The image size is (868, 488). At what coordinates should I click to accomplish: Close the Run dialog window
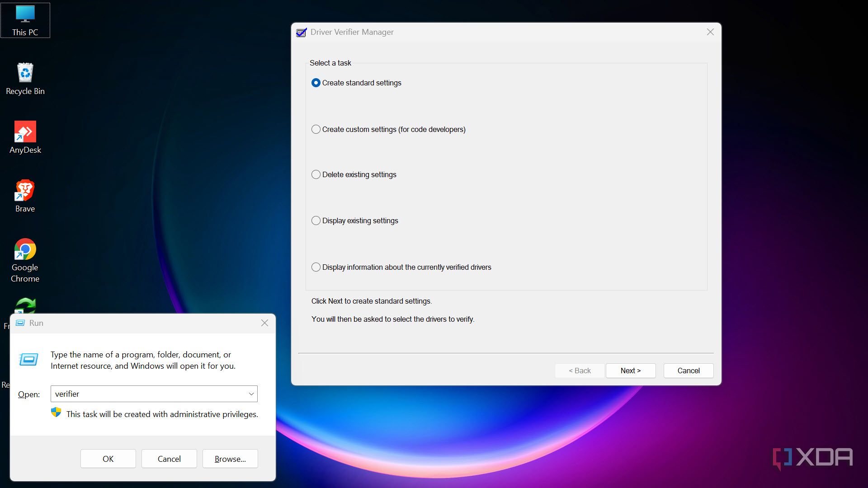point(264,323)
